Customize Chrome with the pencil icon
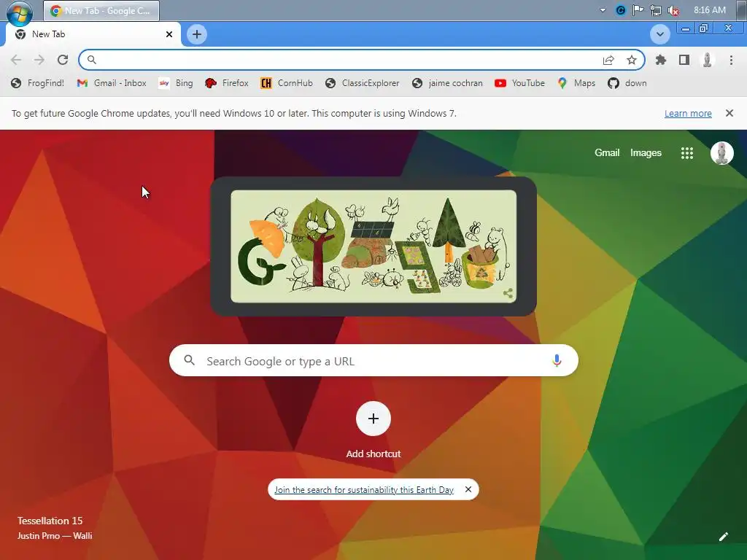 coord(724,537)
